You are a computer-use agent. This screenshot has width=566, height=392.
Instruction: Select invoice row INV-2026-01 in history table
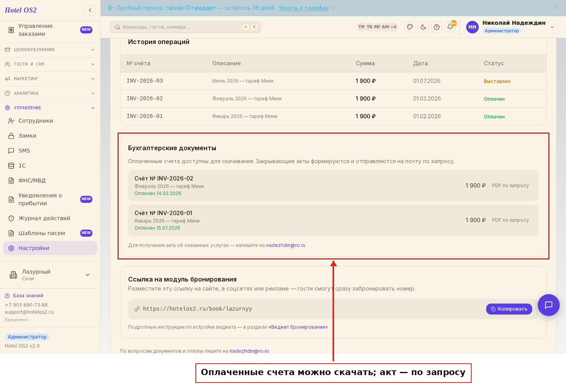click(333, 116)
